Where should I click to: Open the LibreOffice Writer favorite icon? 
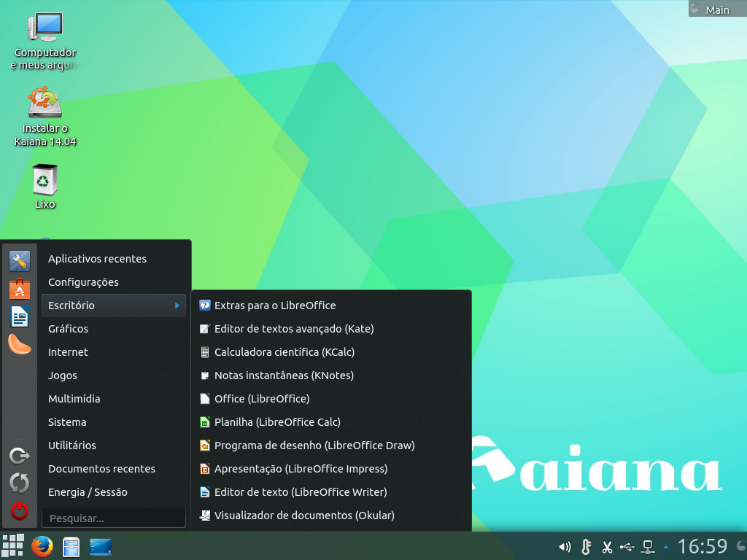20,316
